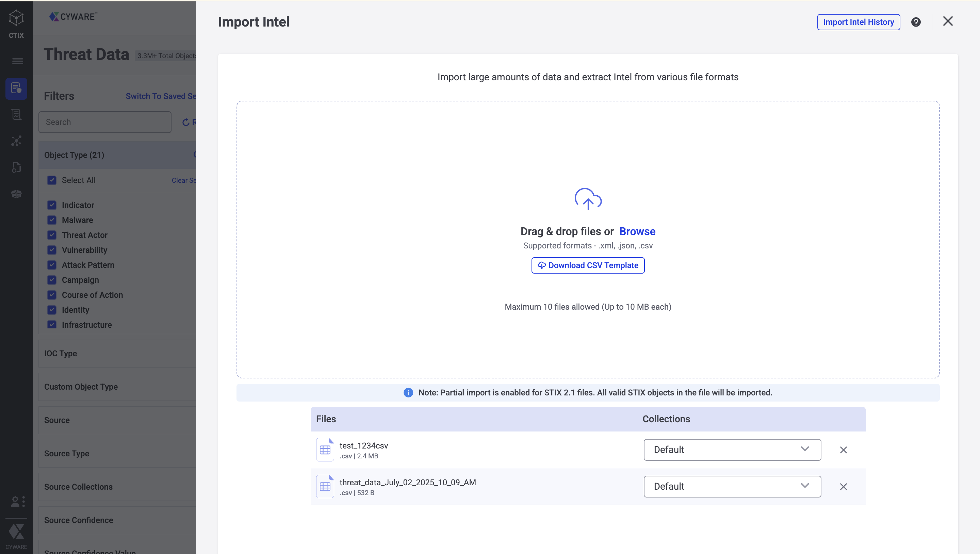The height and width of the screenshot is (554, 980).
Task: Click the info icon in partial import note
Action: pos(408,393)
